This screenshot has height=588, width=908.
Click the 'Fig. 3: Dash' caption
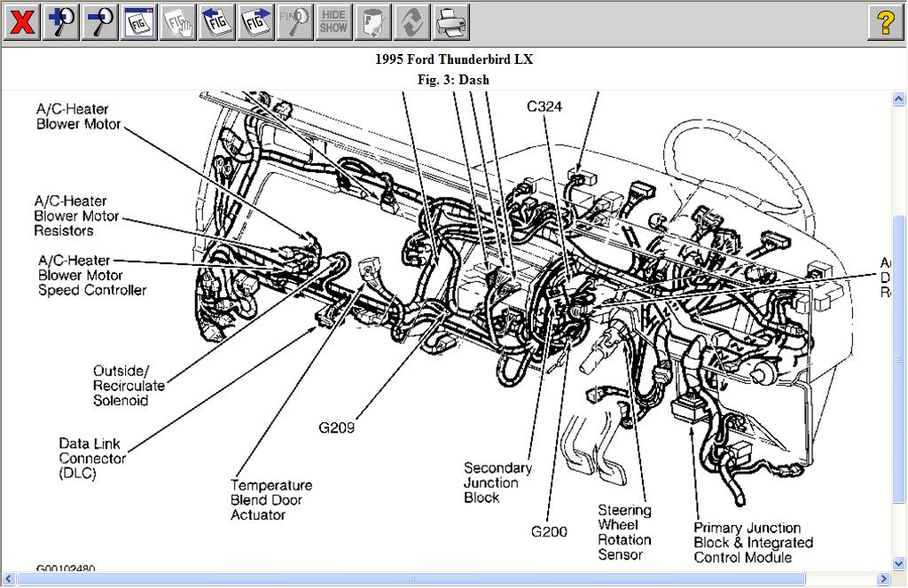453,80
